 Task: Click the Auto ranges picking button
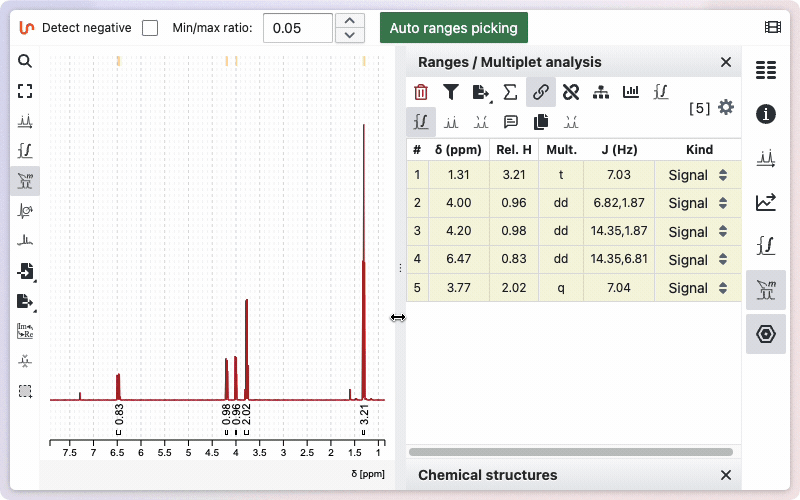[453, 28]
